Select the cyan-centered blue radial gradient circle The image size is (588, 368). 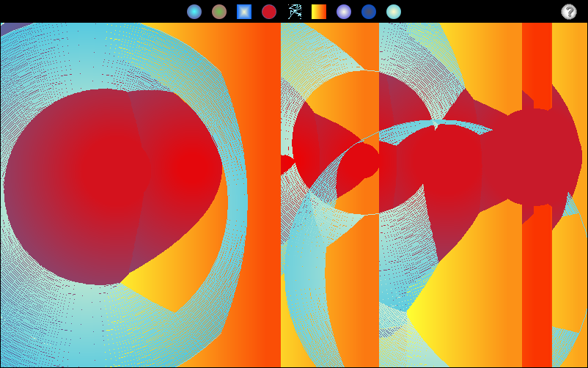(194, 12)
